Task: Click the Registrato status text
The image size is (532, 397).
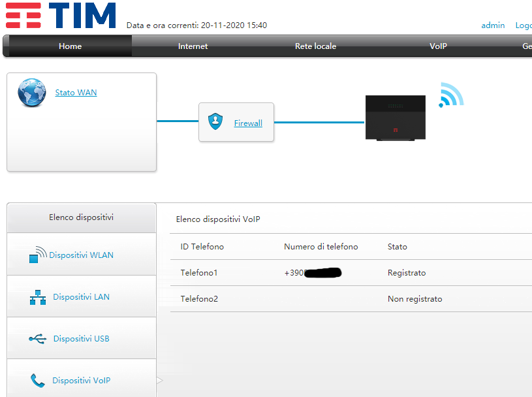Action: [x=407, y=273]
